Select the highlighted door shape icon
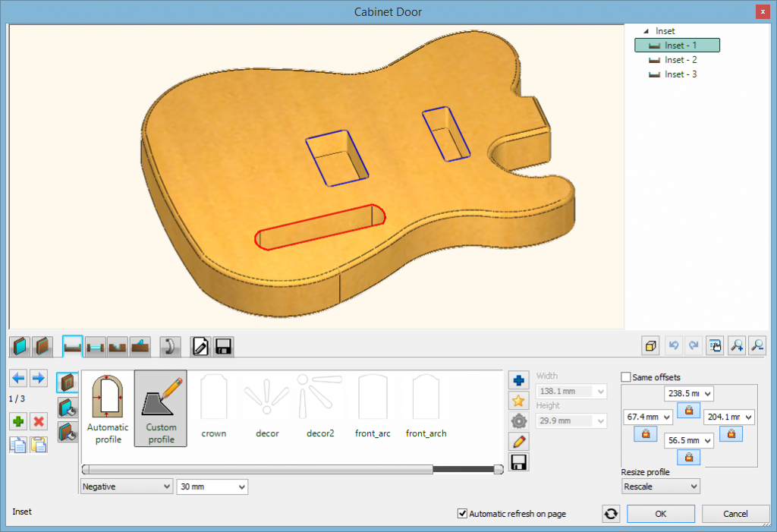777x532 pixels. click(67, 382)
